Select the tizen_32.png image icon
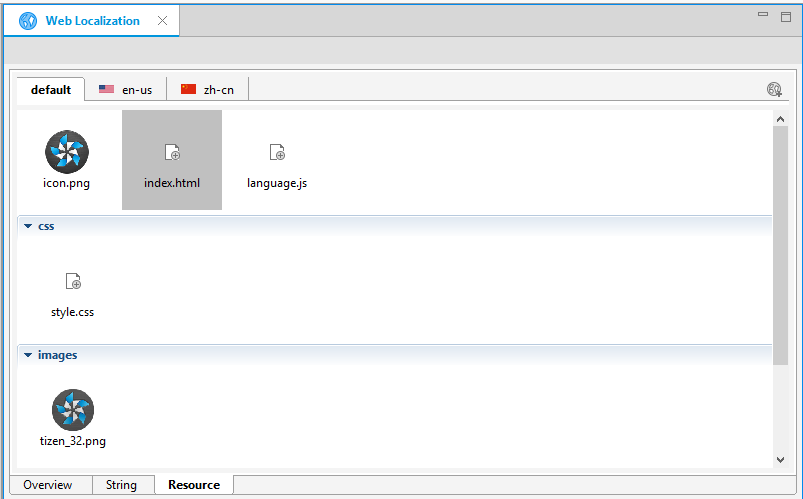This screenshot has width=803, height=499. click(72, 410)
